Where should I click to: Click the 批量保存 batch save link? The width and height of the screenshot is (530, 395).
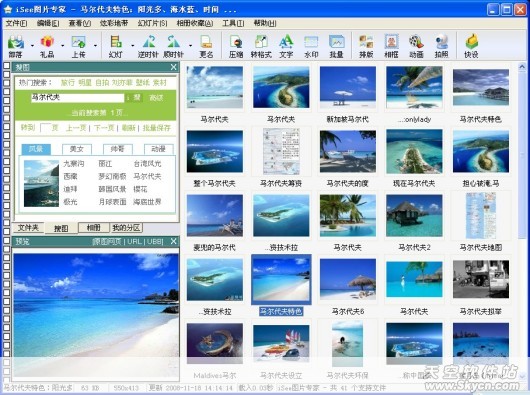[x=156, y=128]
